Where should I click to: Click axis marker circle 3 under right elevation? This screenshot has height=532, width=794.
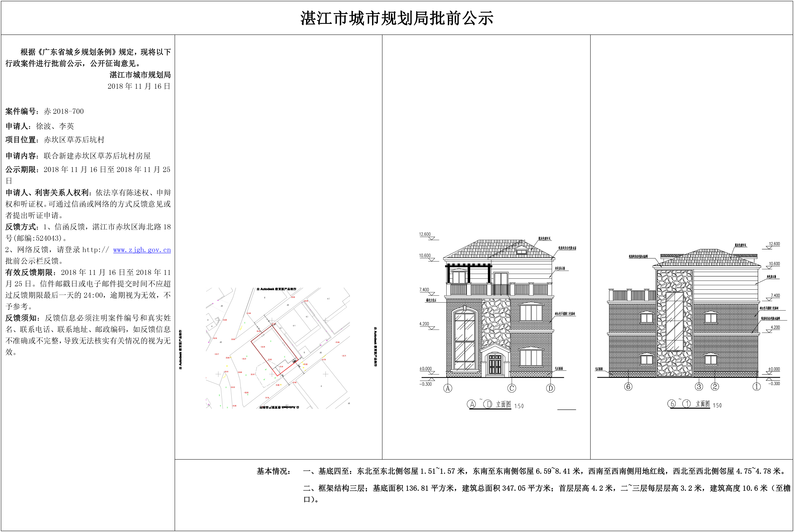699,387
